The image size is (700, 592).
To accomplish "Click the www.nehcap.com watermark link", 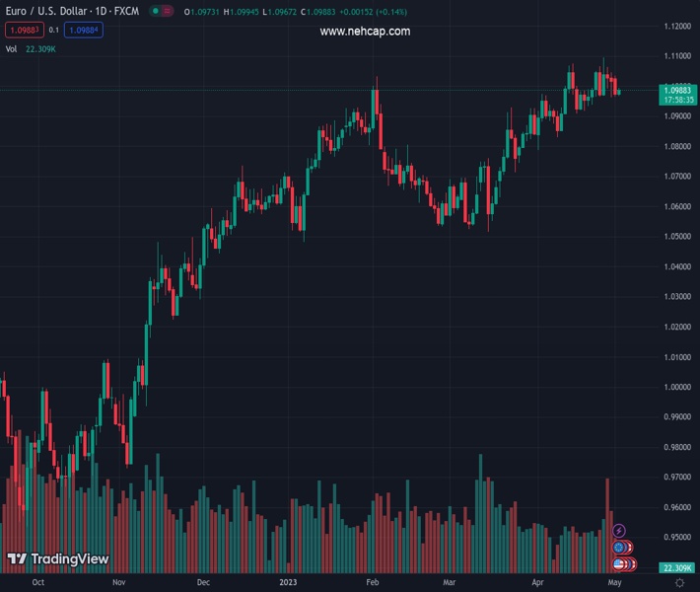I will [x=365, y=32].
